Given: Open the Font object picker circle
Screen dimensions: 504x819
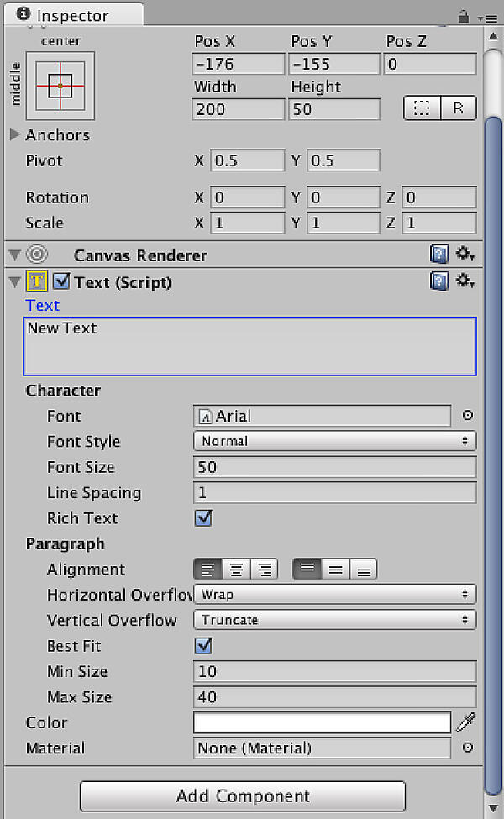Looking at the screenshot, I should [468, 416].
